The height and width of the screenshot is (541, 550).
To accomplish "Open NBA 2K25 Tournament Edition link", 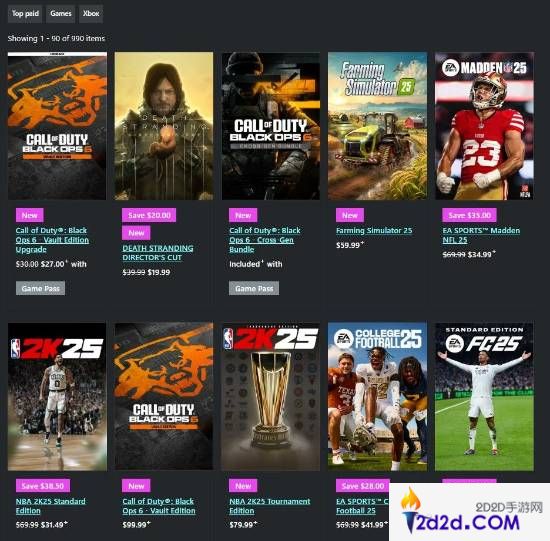I will coord(270,506).
